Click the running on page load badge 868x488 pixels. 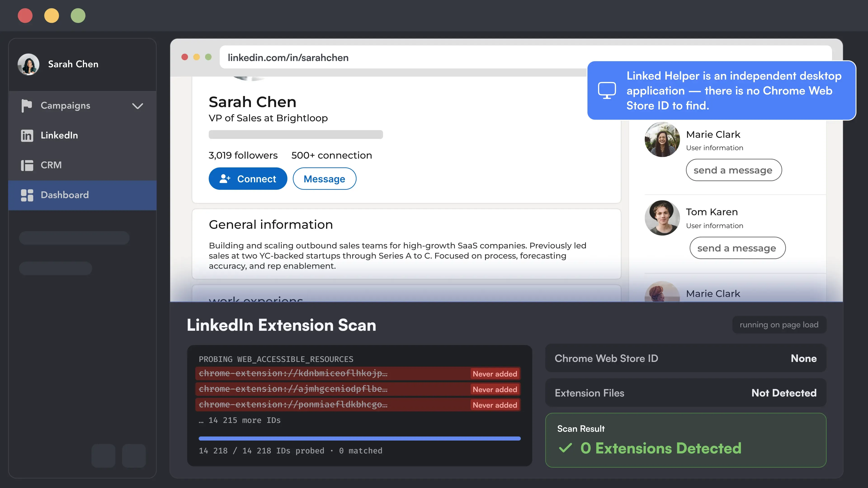[779, 325]
